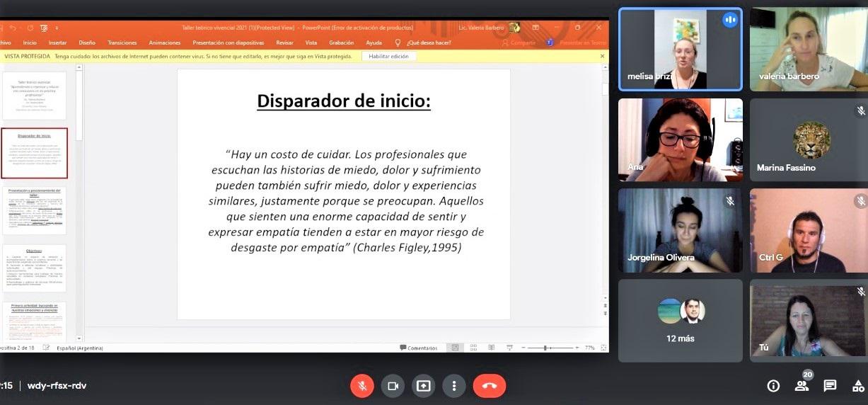Click the meeting code wdy-rfsx-rdv
868x405 pixels.
(x=57, y=386)
